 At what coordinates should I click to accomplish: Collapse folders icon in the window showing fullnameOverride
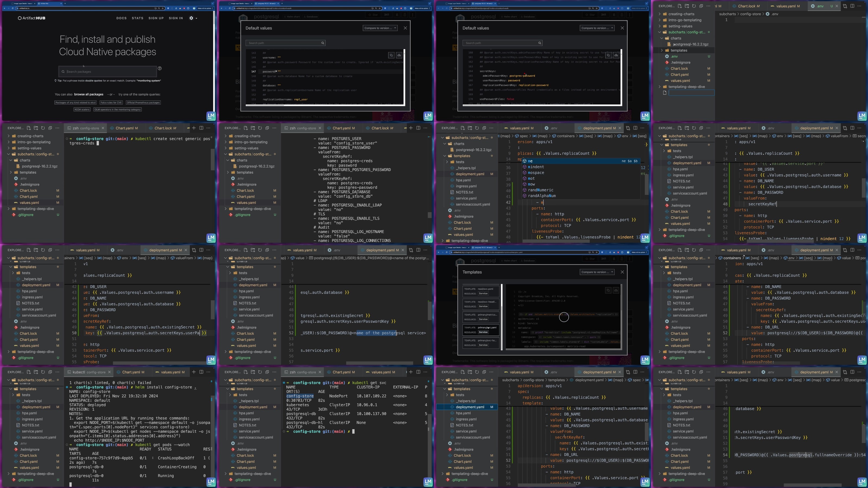(x=701, y=372)
